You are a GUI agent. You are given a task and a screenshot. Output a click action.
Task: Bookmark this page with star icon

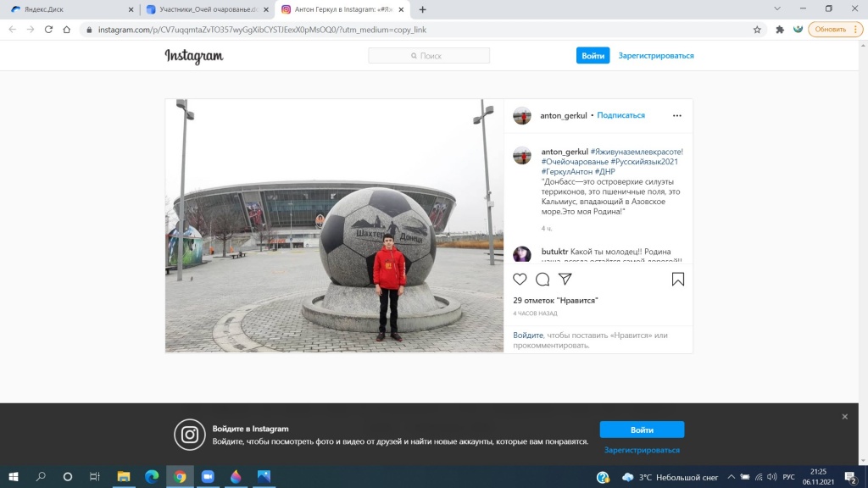click(x=757, y=29)
